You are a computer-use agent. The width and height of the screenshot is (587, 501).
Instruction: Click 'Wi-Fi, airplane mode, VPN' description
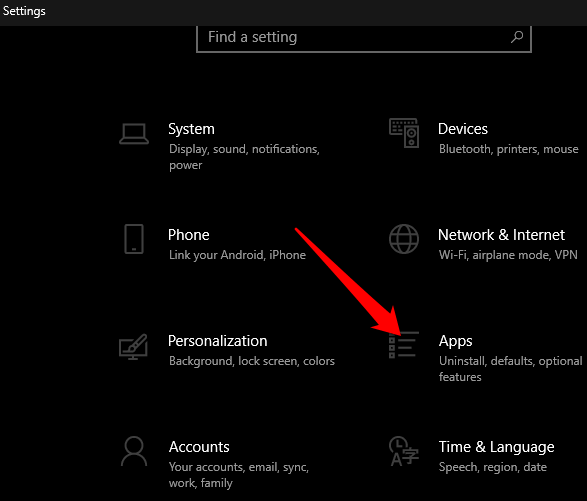(x=508, y=255)
